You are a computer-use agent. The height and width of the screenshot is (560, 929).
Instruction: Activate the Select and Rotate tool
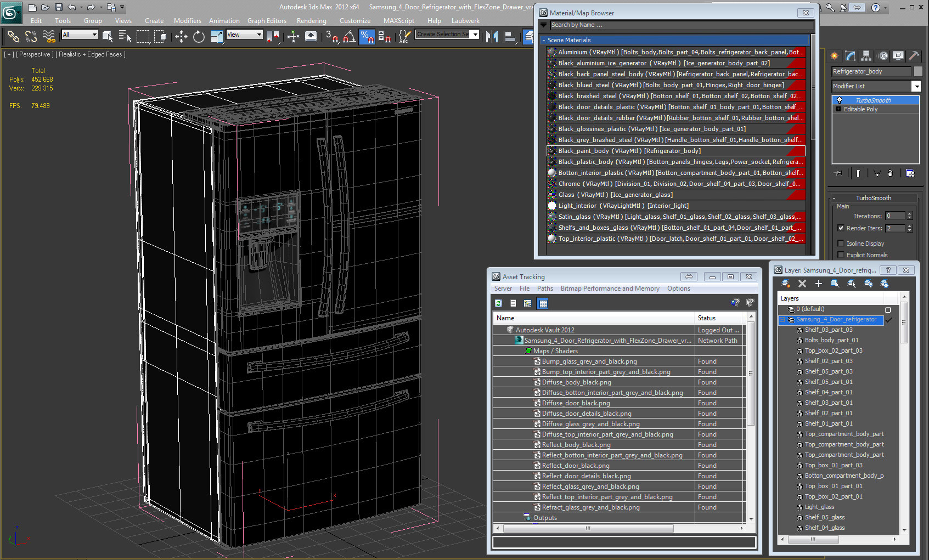click(199, 37)
